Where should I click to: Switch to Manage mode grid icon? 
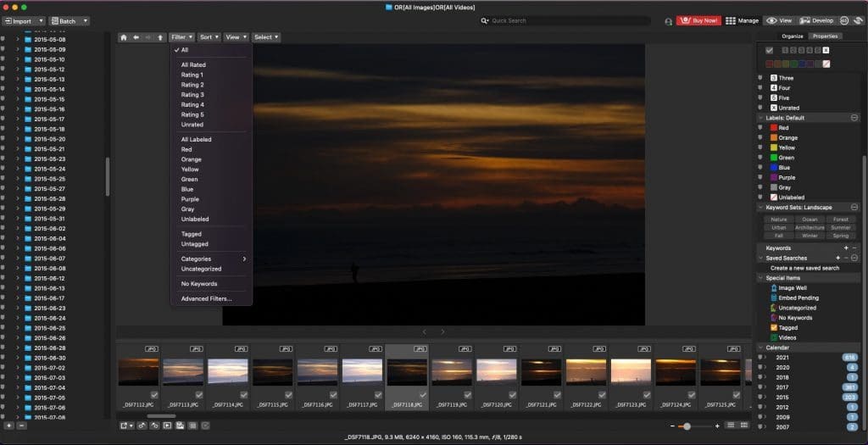point(731,20)
